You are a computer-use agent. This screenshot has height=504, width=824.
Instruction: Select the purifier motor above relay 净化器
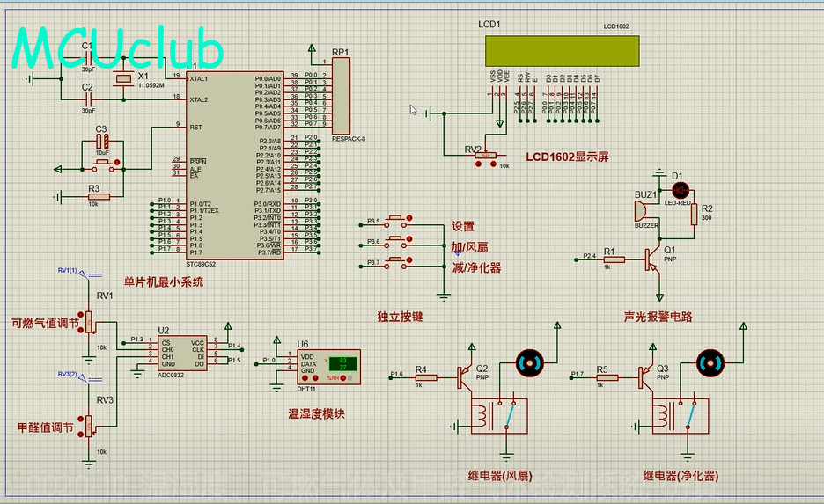(710, 362)
